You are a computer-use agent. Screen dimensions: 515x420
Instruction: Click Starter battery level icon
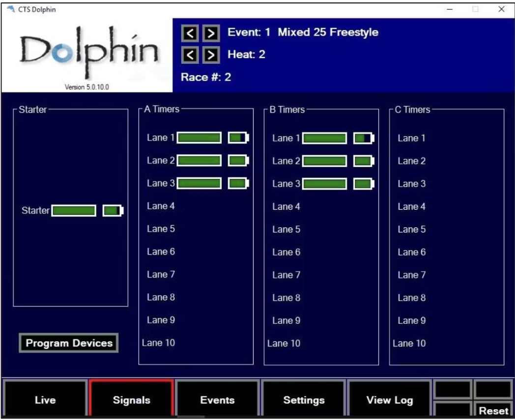(x=113, y=211)
